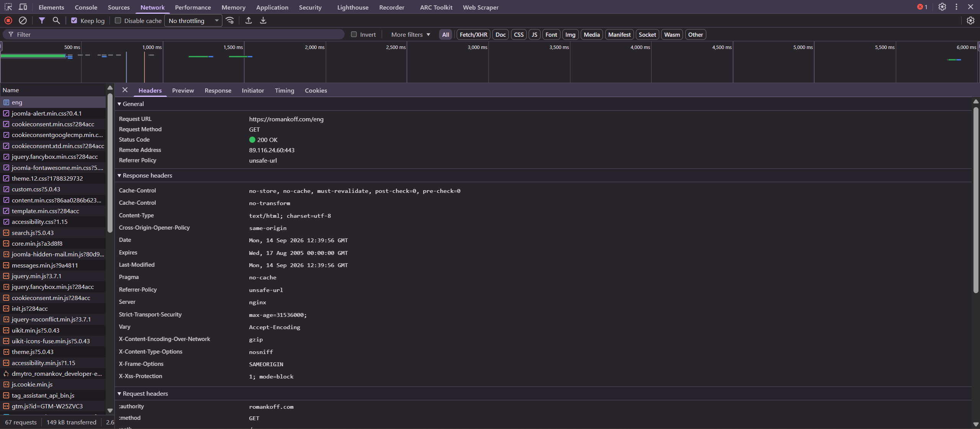Enable Disable cache checkbox
This screenshot has height=429, width=980.
(x=118, y=21)
